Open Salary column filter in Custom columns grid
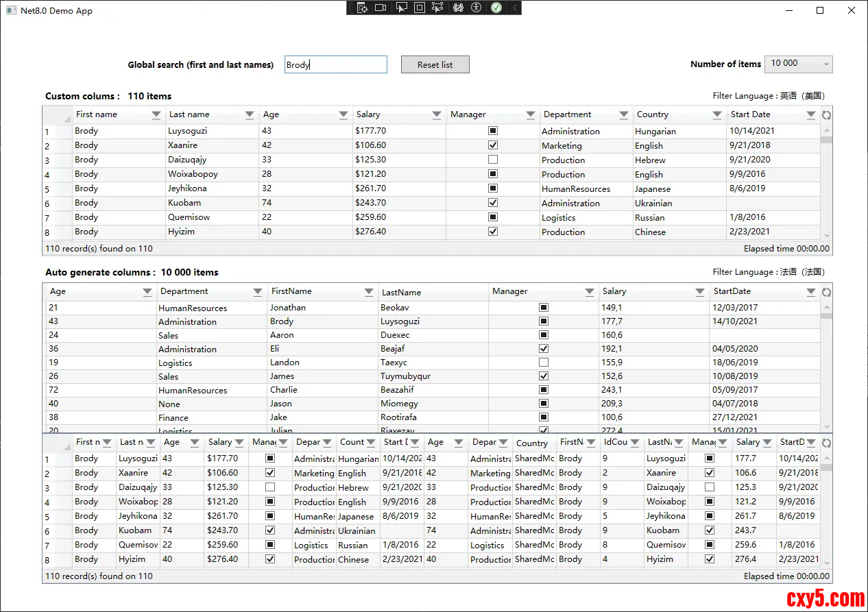Screen dimensions: 868x612 437,115
